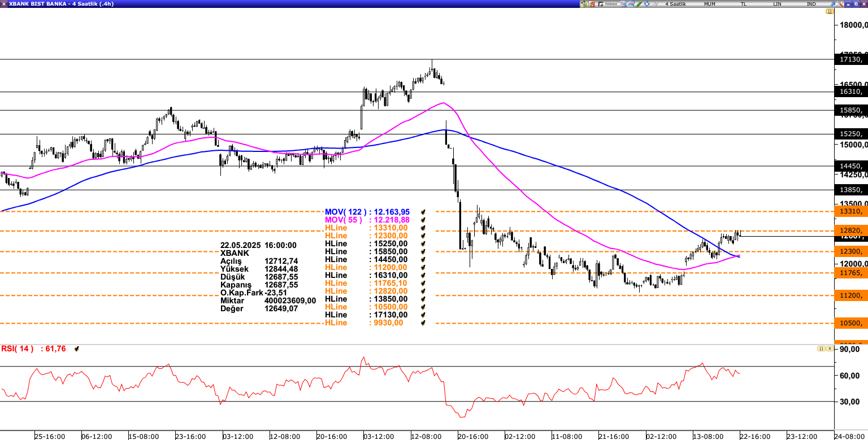
Task: Click the chart template icon in titlebar
Action: coord(631,4)
